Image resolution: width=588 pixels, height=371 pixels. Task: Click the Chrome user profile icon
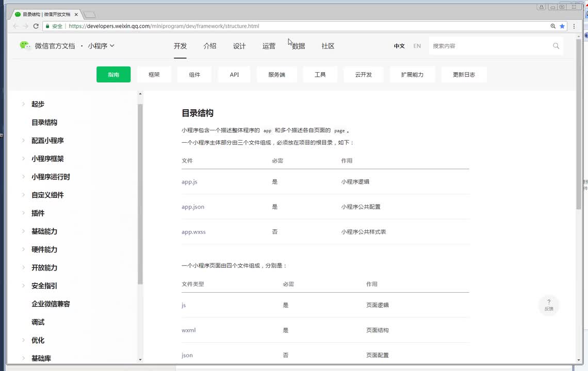(542, 7)
